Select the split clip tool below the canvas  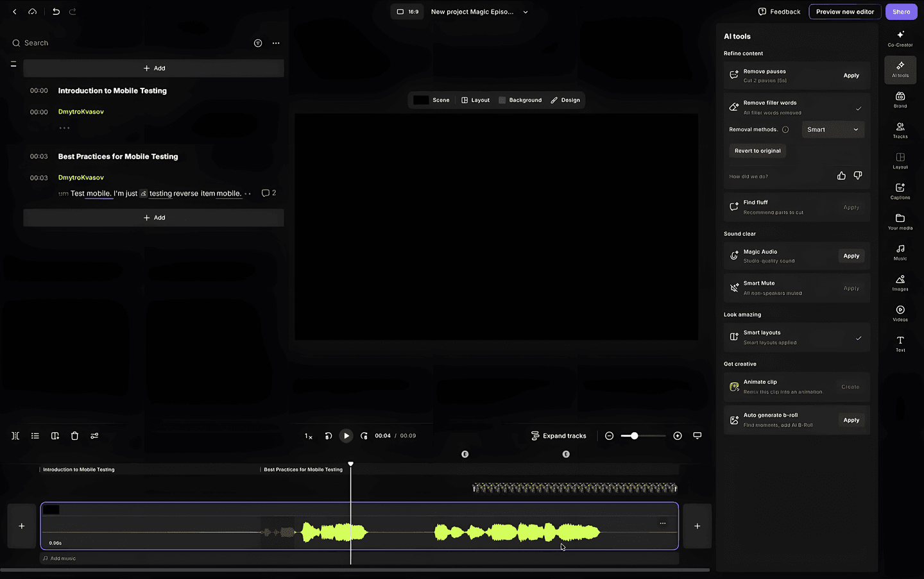click(15, 435)
